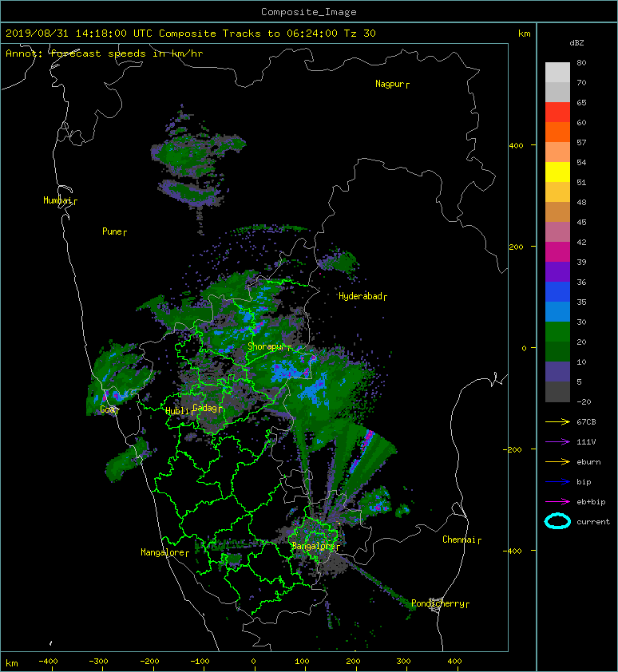The image size is (618, 672).
Task: Click the 400 tick on vertical axis
Action: [517, 146]
